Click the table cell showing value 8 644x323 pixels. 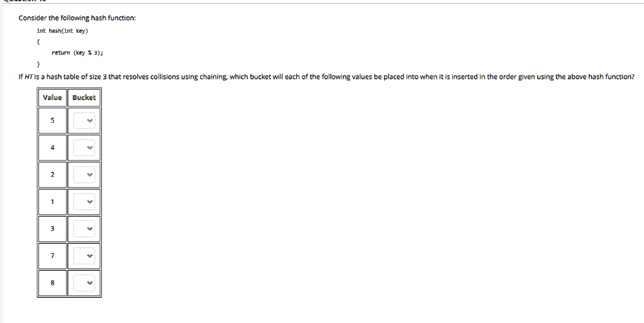pos(53,283)
